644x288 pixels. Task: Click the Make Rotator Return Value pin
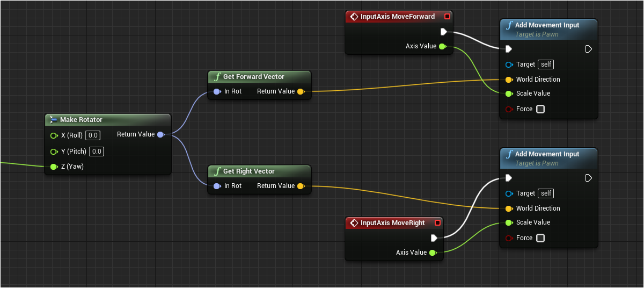160,135
